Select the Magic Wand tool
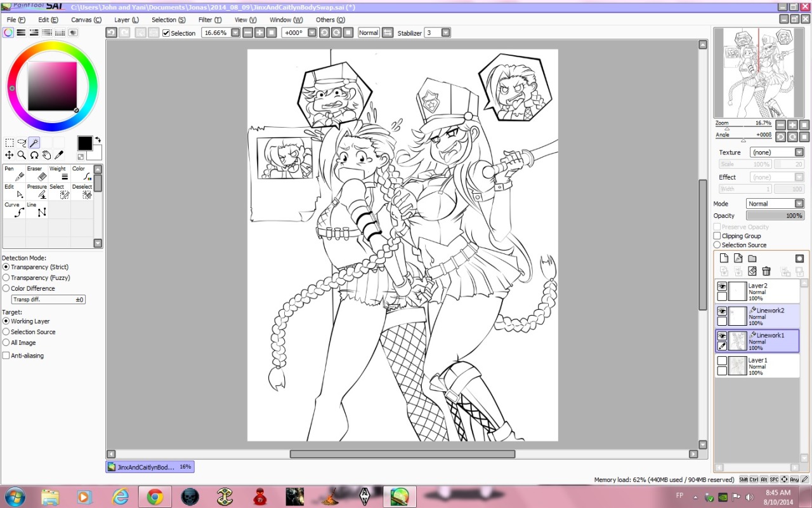 34,143
